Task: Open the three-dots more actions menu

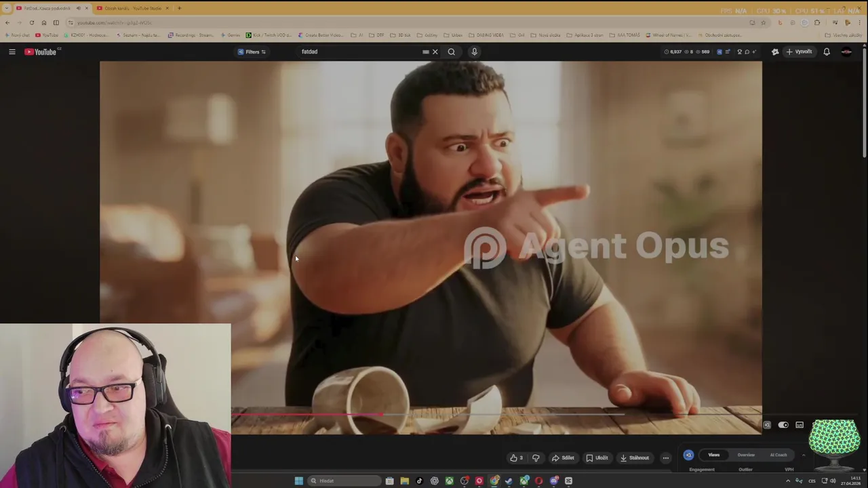Action: (x=665, y=458)
